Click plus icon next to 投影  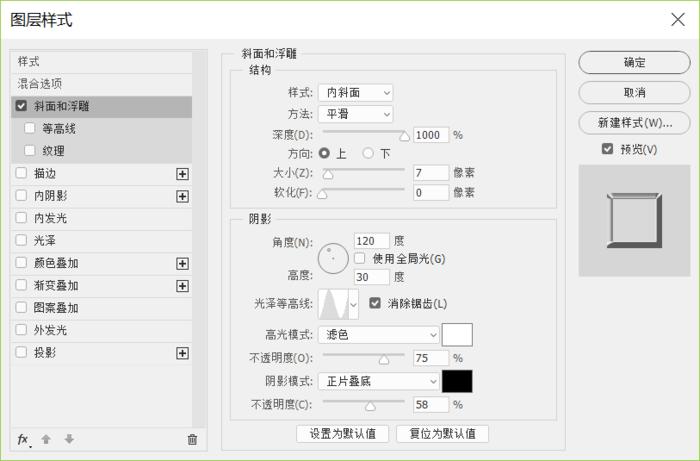(x=182, y=353)
